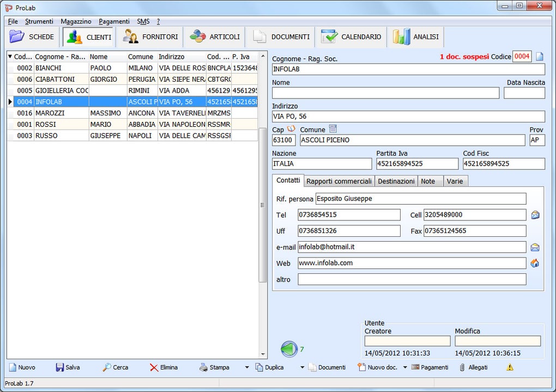
Task: Click the new document icon beside Codice
Action: (x=539, y=57)
